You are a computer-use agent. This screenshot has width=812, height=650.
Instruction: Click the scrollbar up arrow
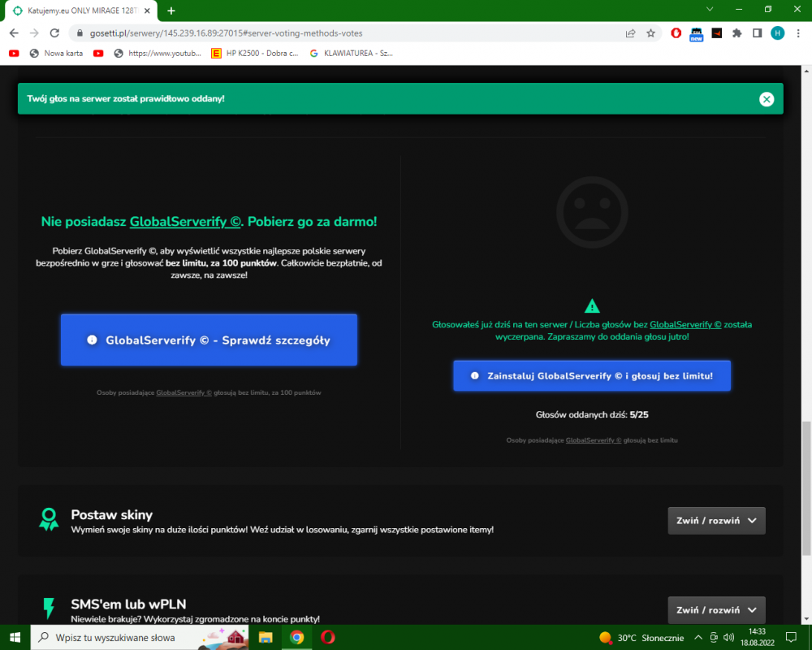point(806,71)
